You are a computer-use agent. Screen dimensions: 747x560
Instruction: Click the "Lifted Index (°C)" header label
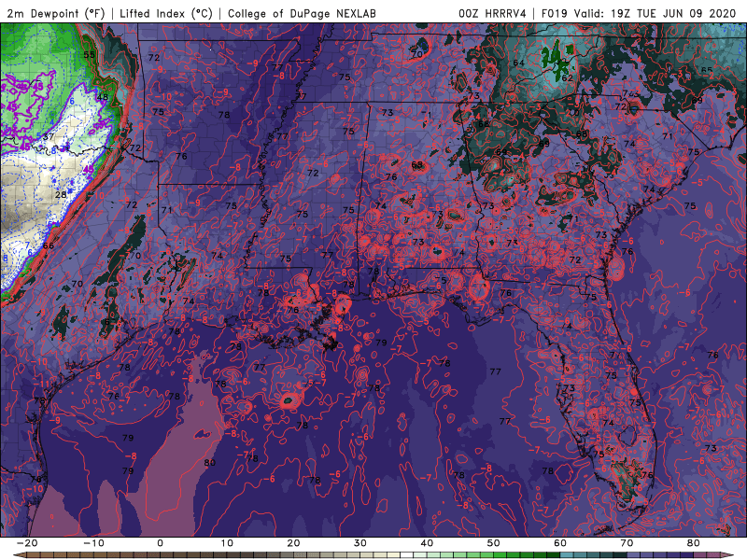click(166, 14)
